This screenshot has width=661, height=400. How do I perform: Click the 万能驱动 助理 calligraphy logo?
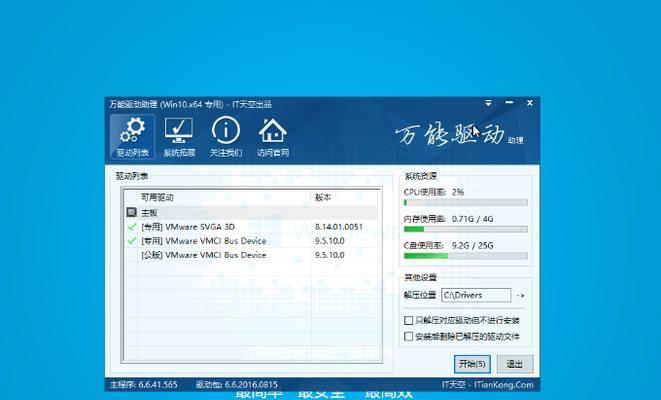[x=459, y=135]
